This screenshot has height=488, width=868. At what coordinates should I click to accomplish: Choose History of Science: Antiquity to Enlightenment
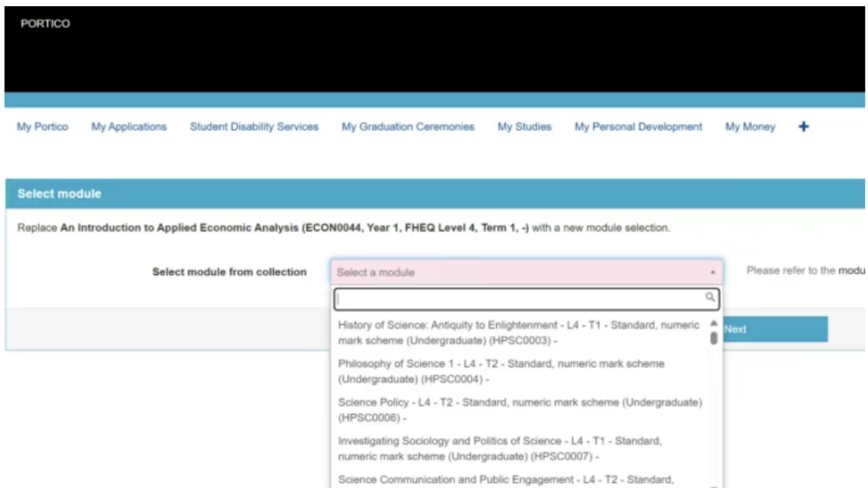(518, 332)
